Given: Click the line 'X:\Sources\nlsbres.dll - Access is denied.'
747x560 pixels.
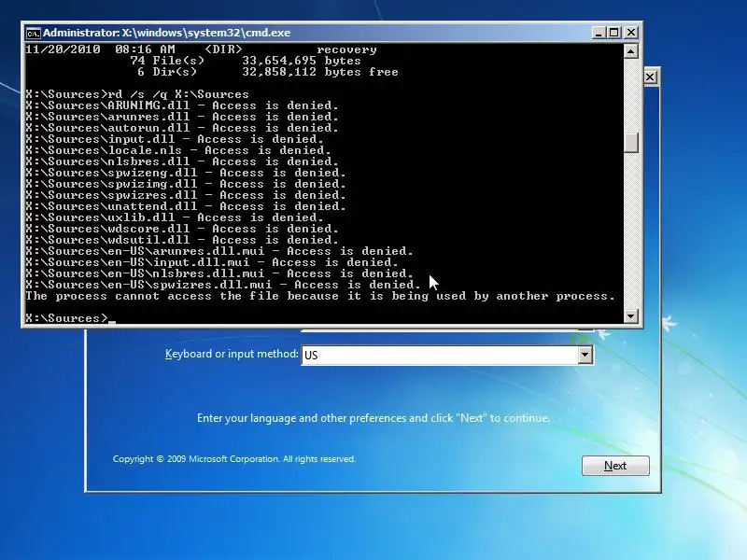Looking at the screenshot, I should click(x=182, y=161).
